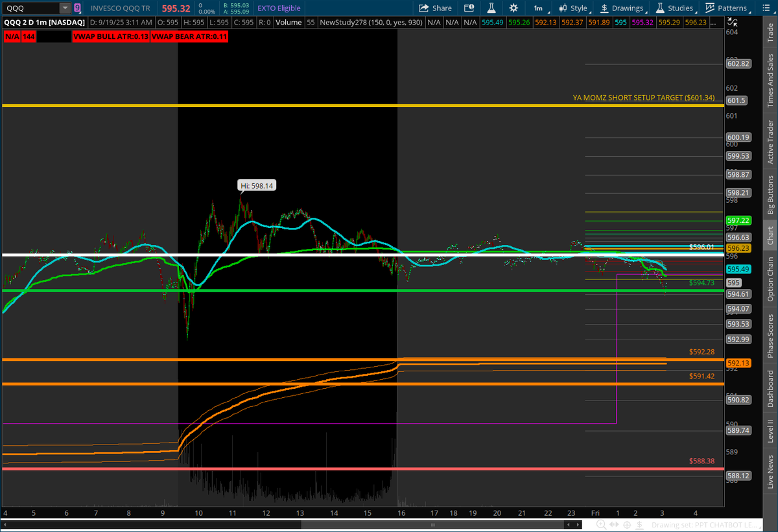The width and height of the screenshot is (778, 532).
Task: Select the Chart sidebar tab
Action: tap(770, 237)
